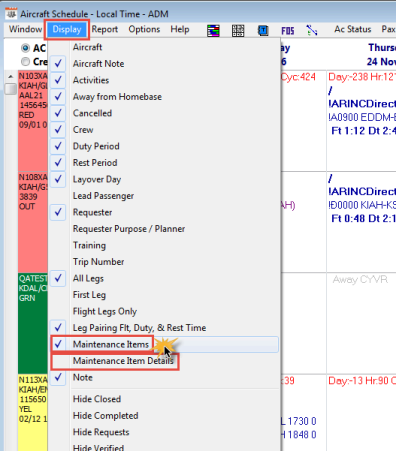Select the AC radio button
Viewport: 396px width, 451px height.
click(x=25, y=48)
